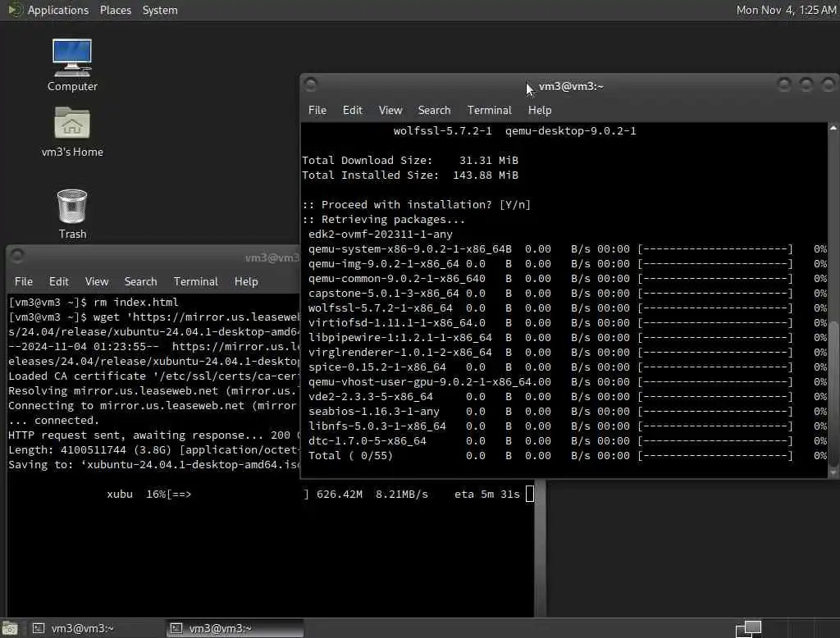The height and width of the screenshot is (638, 840).
Task: Open Search menu in the wget terminal window
Action: 140,281
